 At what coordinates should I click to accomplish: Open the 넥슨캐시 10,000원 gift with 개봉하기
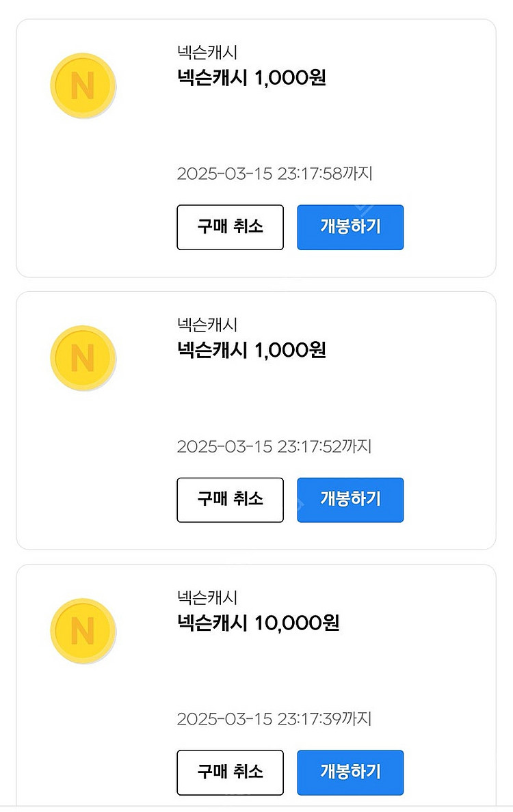pyautogui.click(x=350, y=772)
